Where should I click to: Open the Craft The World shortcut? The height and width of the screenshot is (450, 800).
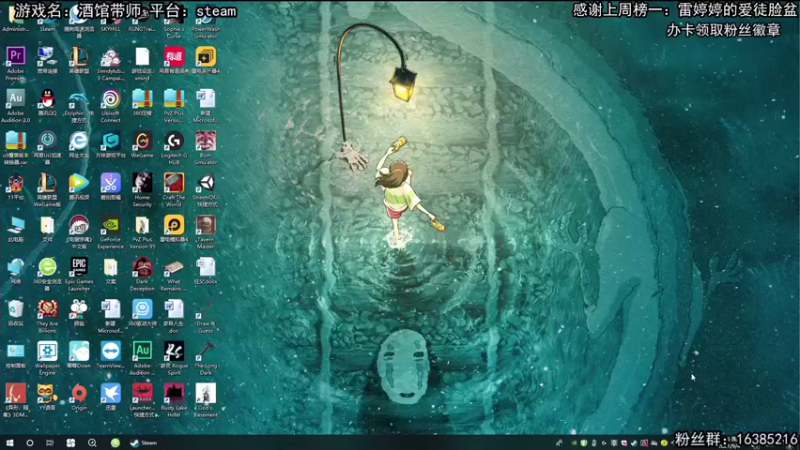click(174, 183)
